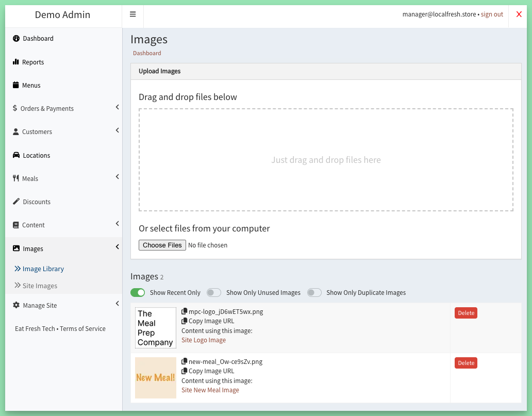Viewport: 532px width, 416px height.
Task: Click the Meals utensils icon
Action: [x=16, y=178]
